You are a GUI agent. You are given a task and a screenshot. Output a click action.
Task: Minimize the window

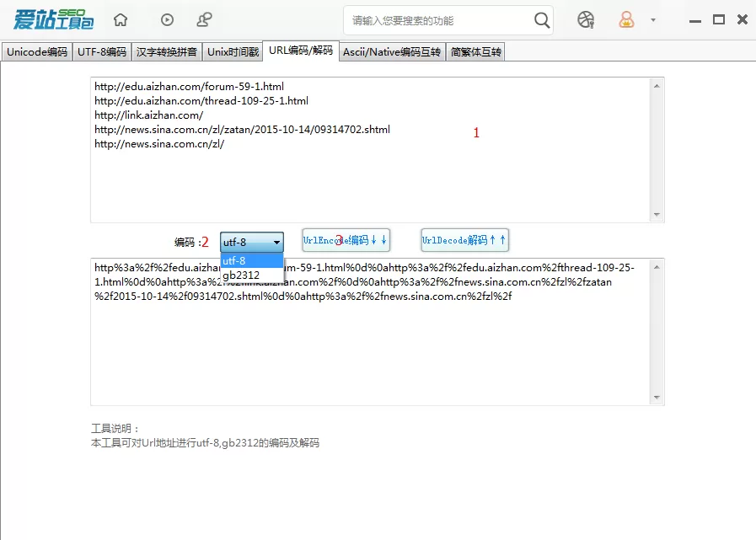(694, 21)
